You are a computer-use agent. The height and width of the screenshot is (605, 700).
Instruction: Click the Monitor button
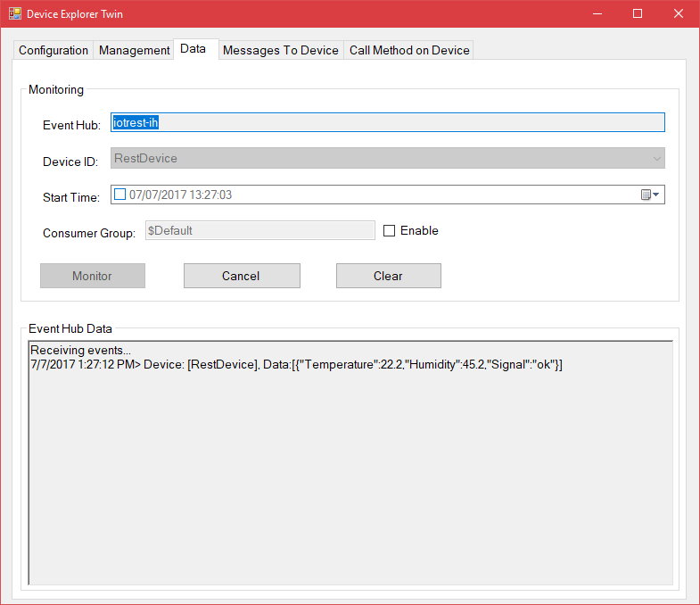tap(93, 276)
